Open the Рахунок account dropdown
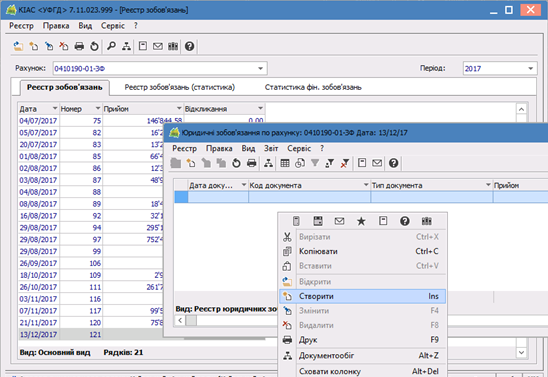 pyautogui.click(x=260, y=68)
